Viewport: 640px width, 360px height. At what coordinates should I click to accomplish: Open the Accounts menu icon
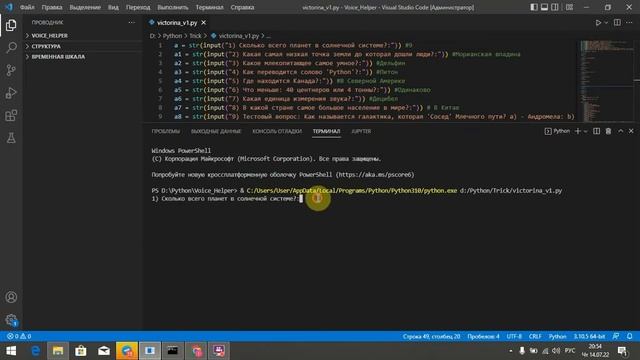(x=11, y=297)
